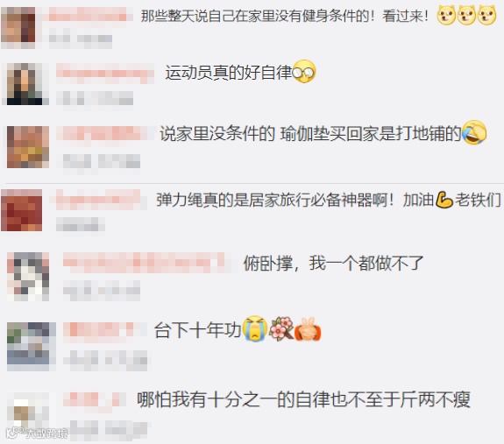Click the laughing-crying emoji after 打地铺的
Viewport: 504px width, 444px height.
coord(474,132)
